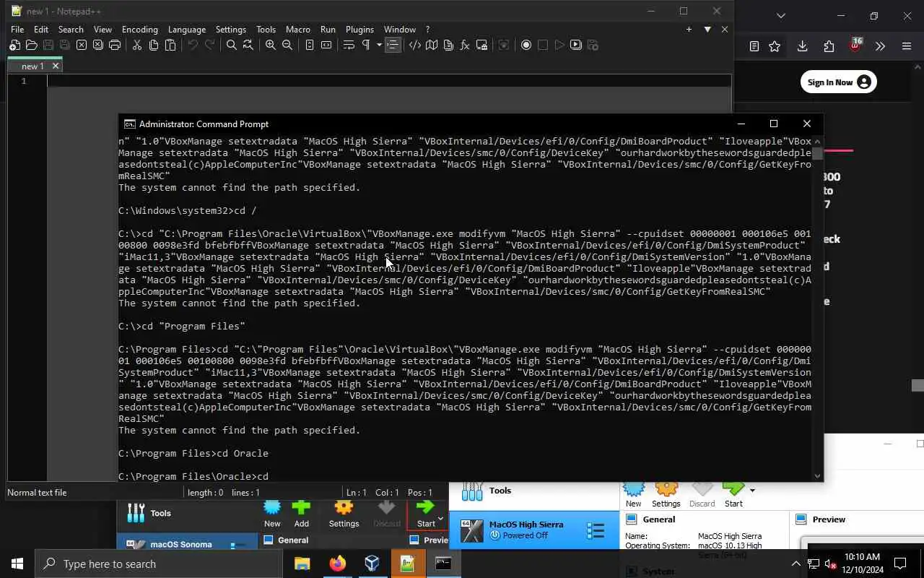Toggle Word Wrap in Notepad++ toolbar
924x578 pixels.
tap(348, 45)
